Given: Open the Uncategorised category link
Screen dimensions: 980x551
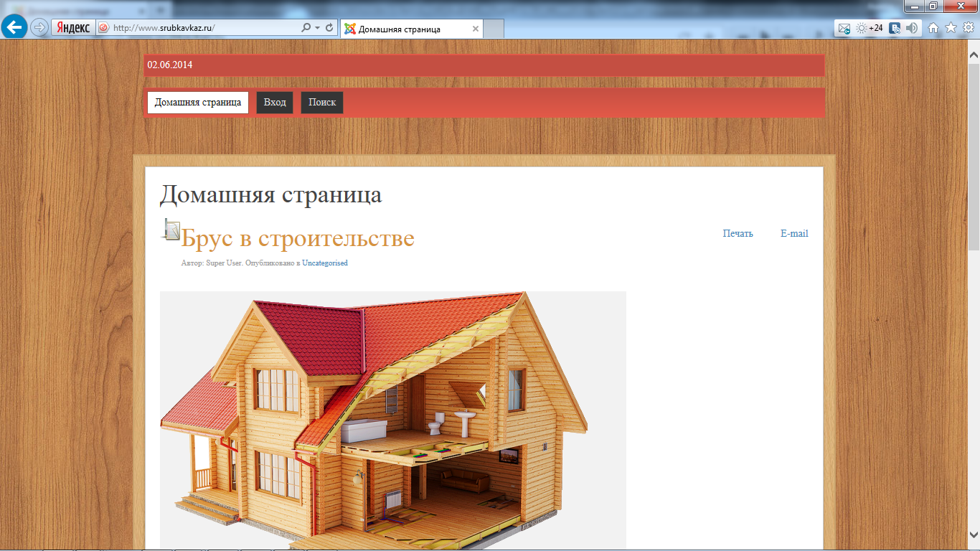Looking at the screenshot, I should [325, 263].
